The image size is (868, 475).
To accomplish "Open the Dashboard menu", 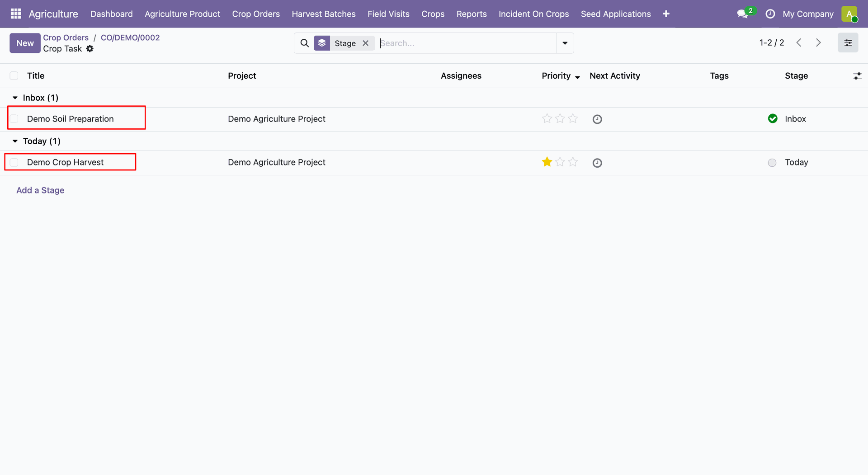I will pos(112,14).
